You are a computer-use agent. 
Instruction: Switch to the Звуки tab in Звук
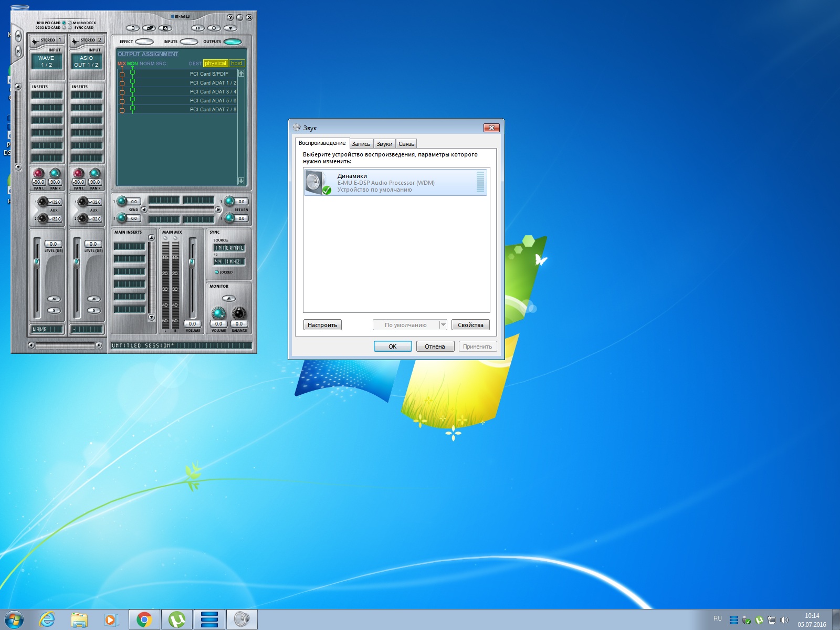point(384,144)
